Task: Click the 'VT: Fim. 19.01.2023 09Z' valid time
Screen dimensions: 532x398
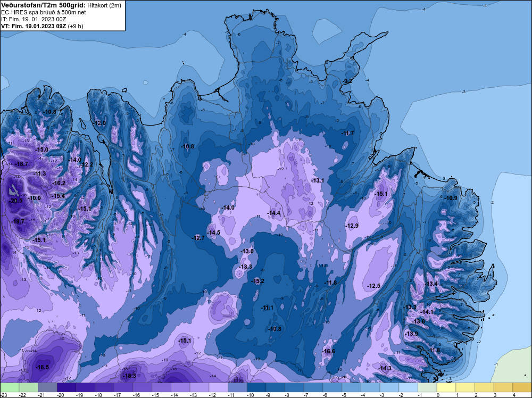Action: (34, 26)
